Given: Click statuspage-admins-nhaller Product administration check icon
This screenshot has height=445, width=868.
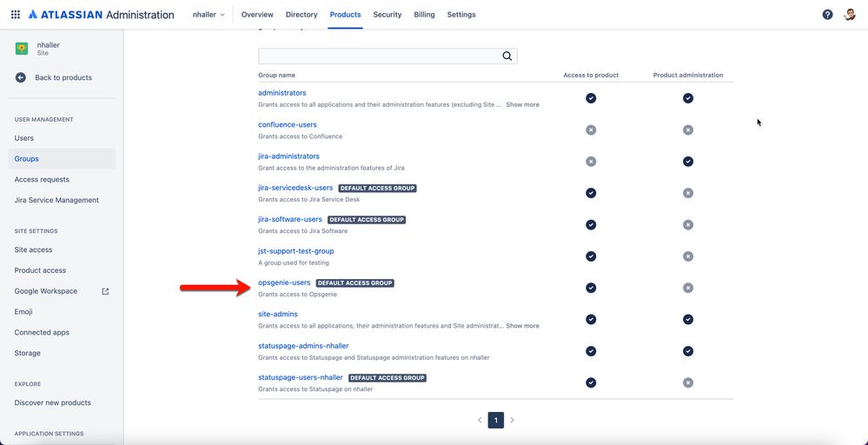Looking at the screenshot, I should 687,351.
